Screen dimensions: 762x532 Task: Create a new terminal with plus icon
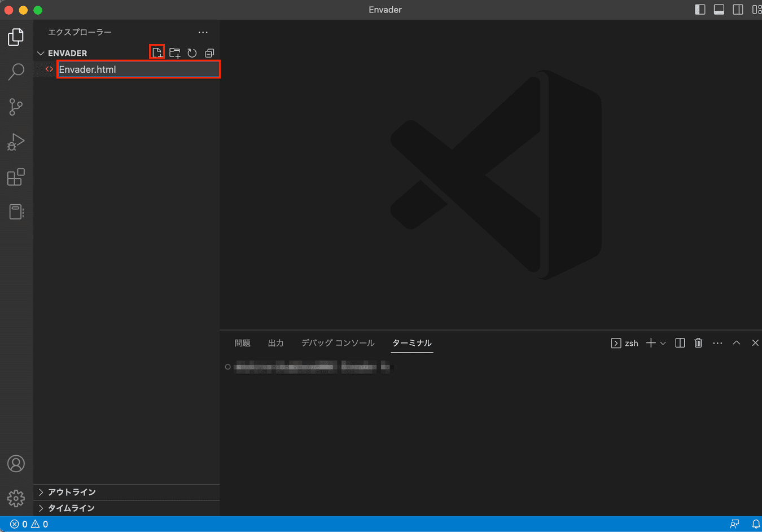click(x=651, y=343)
